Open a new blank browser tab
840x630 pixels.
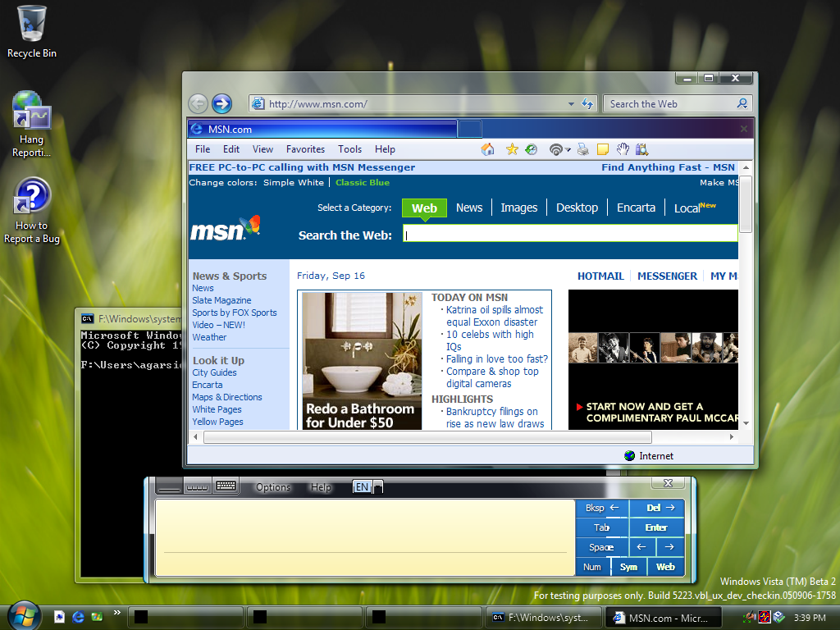click(x=470, y=129)
